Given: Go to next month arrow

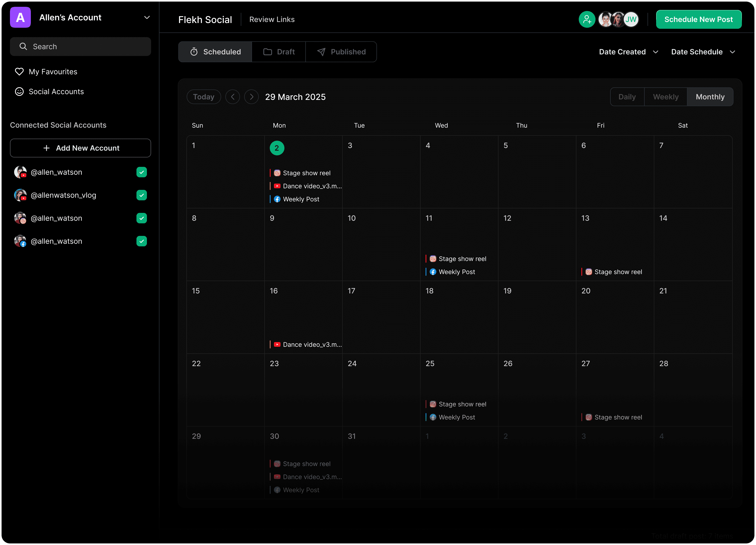Looking at the screenshot, I should (251, 97).
